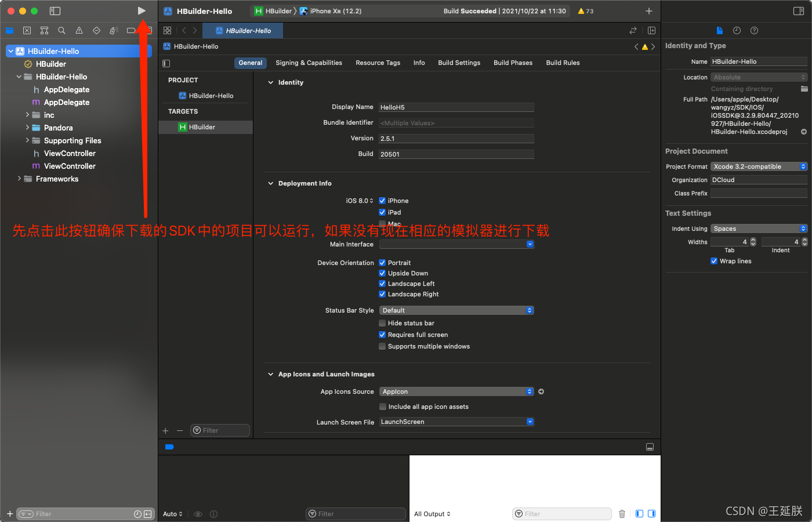The height and width of the screenshot is (522, 812).
Task: Expand the Supporting Files folder
Action: 27,140
